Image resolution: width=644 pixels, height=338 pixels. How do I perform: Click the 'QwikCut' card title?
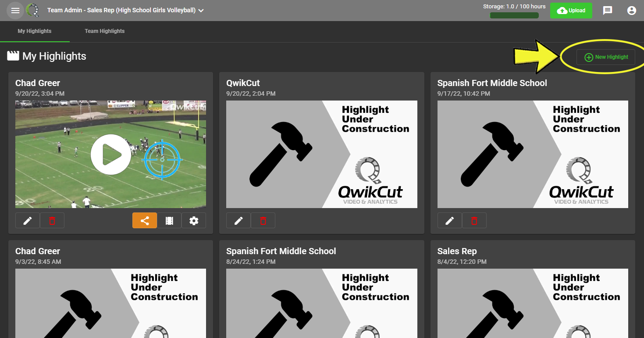point(243,83)
